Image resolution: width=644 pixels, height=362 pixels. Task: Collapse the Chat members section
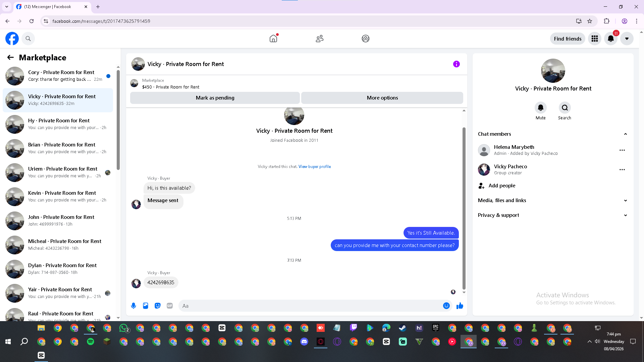[x=625, y=134]
